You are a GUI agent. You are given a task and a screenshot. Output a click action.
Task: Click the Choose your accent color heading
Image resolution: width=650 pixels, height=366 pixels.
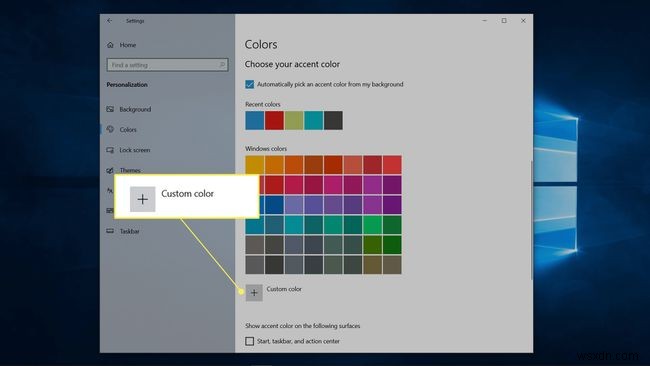point(292,64)
